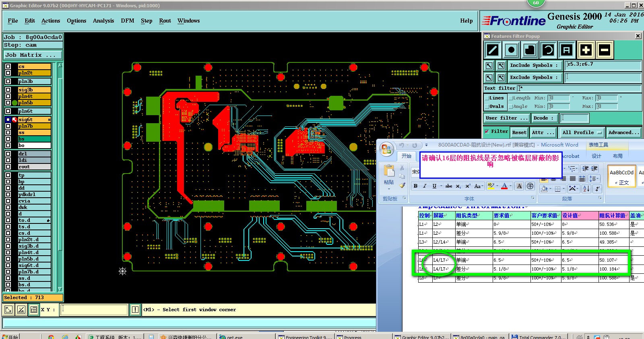Image resolution: width=644 pixels, height=339 pixels.
Task: Expand the Word paste dropdown arrow
Action: point(389,188)
